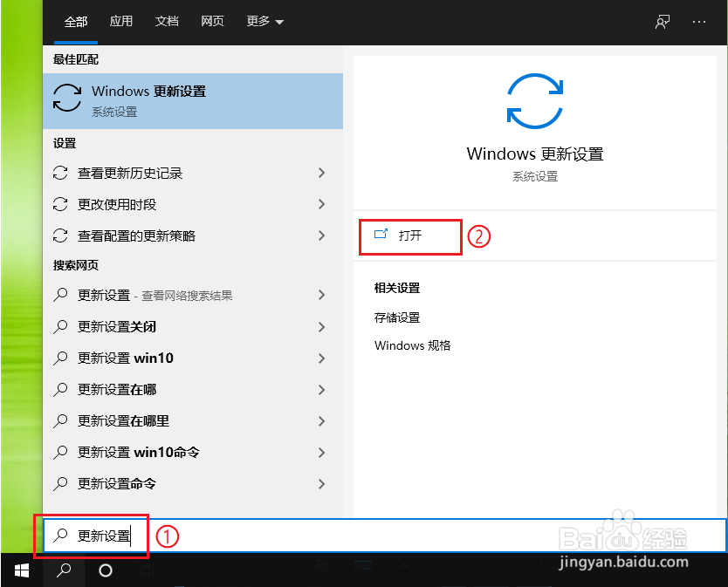Click refresh icon next to 更改使用时段
This screenshot has height=587, width=728.
click(60, 204)
